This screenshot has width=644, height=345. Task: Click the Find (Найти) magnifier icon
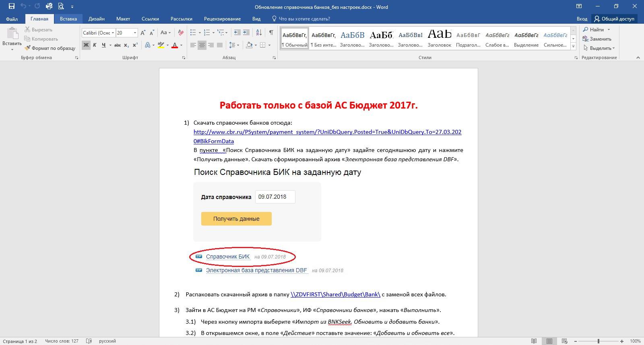pos(586,30)
